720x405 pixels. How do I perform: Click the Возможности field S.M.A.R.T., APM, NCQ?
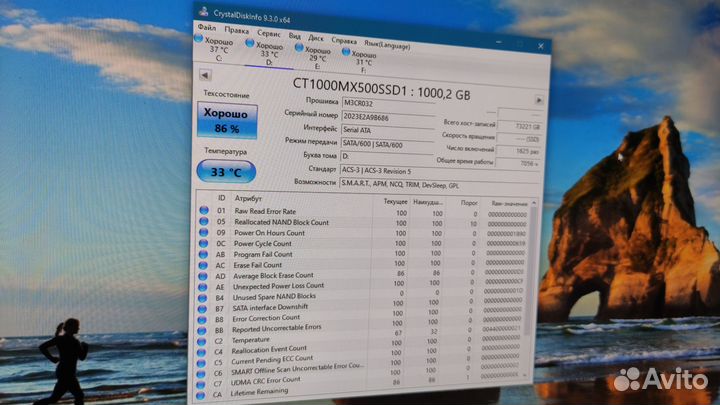pyautogui.click(x=439, y=185)
